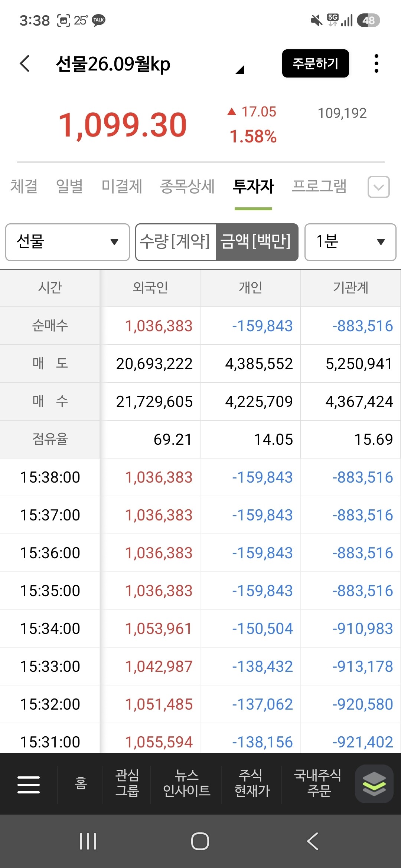
Task: Select the 15:34:00 table row
Action: click(200, 628)
